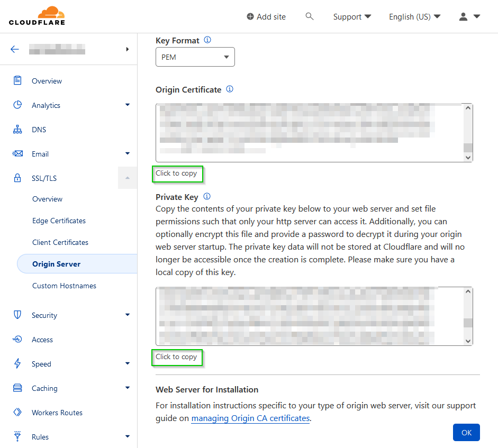Click the search magnifier icon in header
The height and width of the screenshot is (448, 498).
[x=310, y=16]
